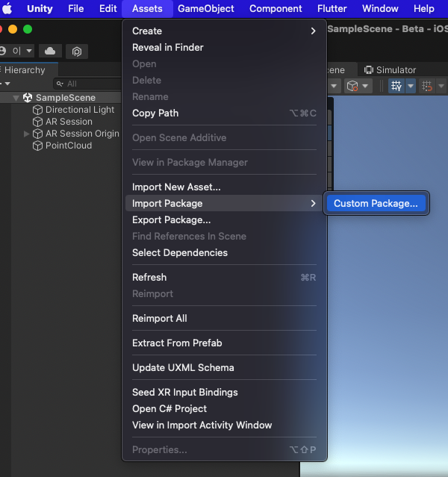Click the scene draw mode cube icon
Viewport: 448px width, 477px height.
[352, 86]
